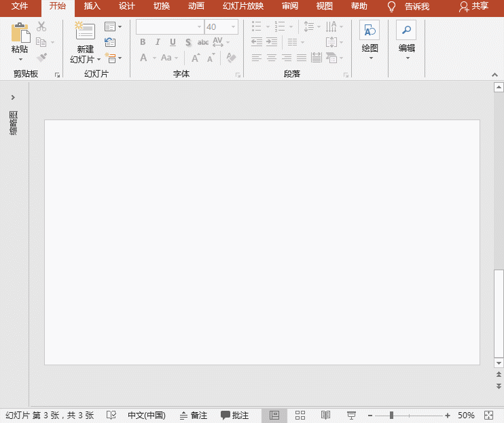Switch to the Design (设计) tab

126,6
